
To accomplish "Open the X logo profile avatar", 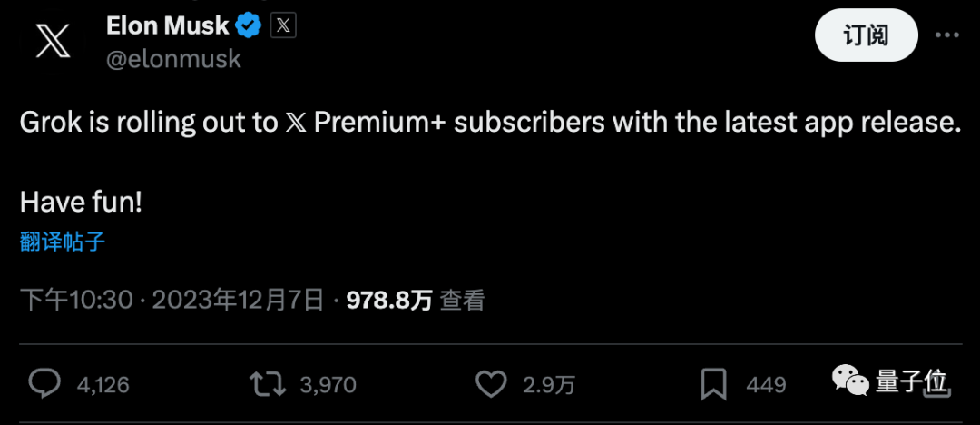I will [54, 44].
